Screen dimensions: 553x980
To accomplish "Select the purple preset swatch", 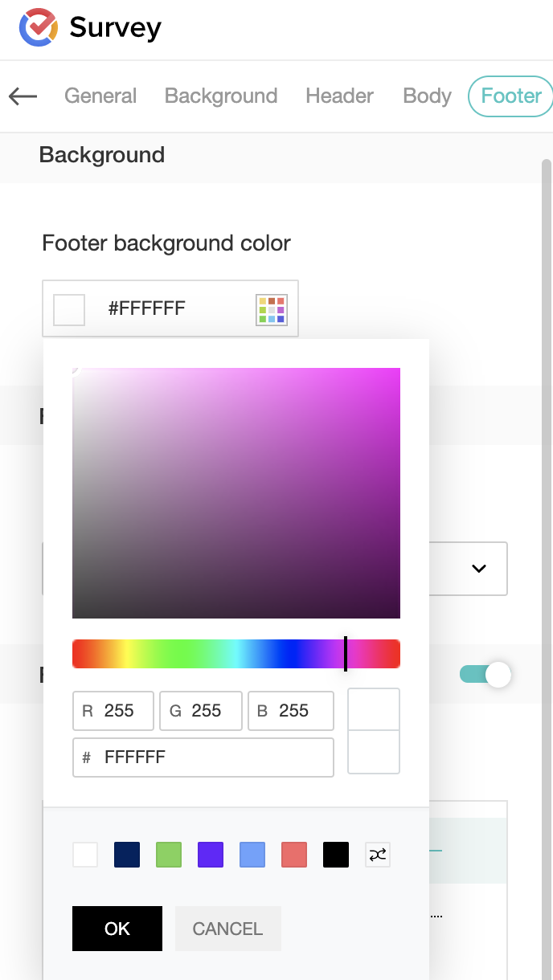I will (211, 855).
